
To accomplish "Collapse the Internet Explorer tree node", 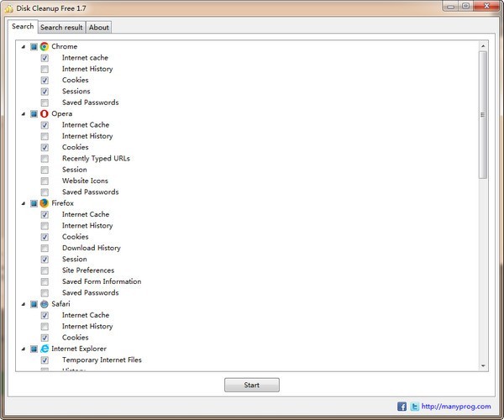I will pos(24,349).
